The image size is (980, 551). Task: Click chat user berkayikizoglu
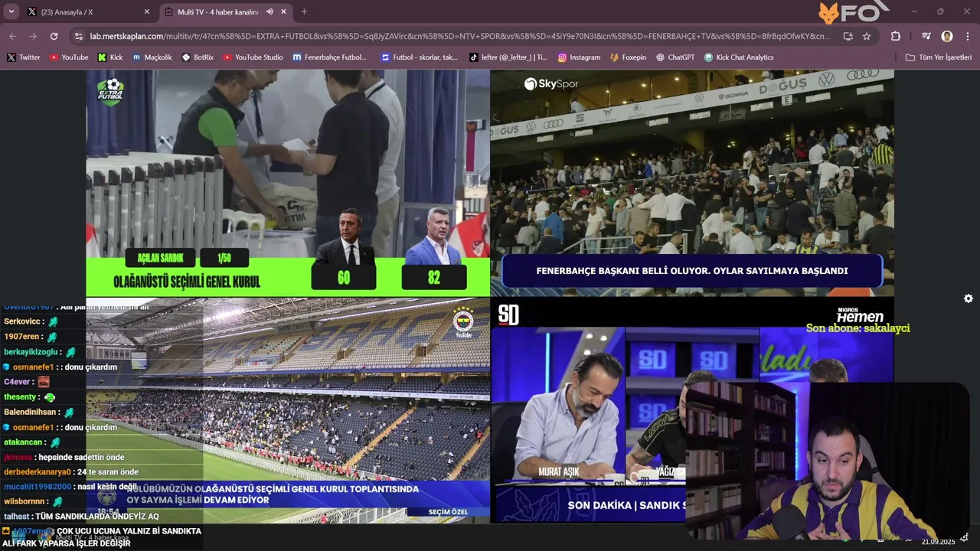tap(31, 352)
